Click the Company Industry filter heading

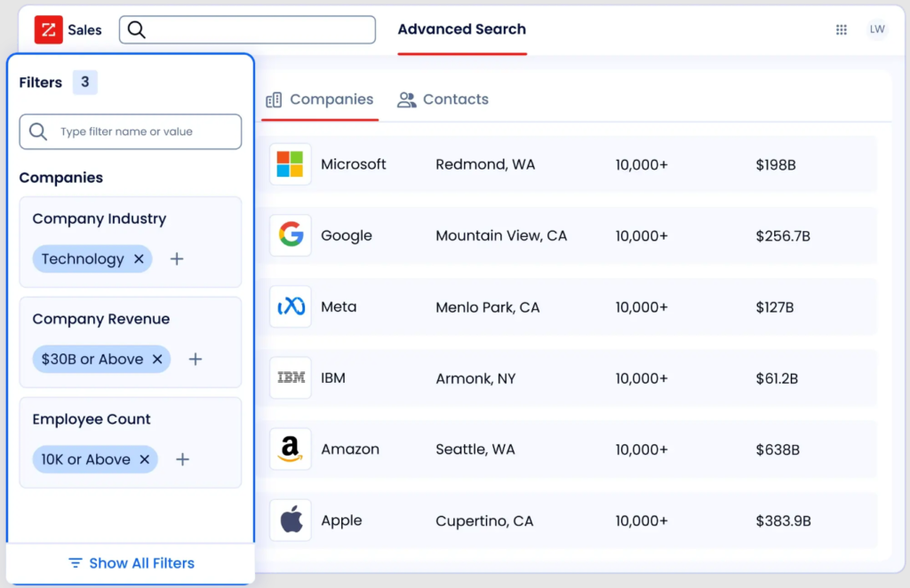(100, 219)
